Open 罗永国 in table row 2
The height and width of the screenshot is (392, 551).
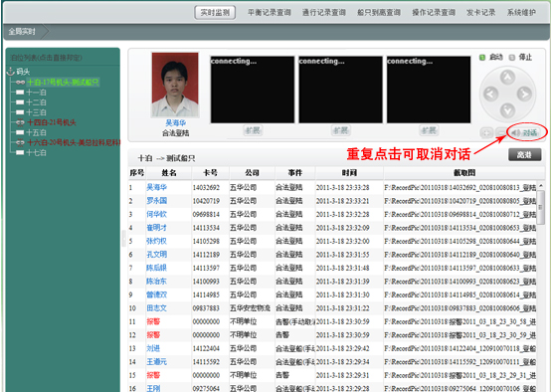coord(157,201)
